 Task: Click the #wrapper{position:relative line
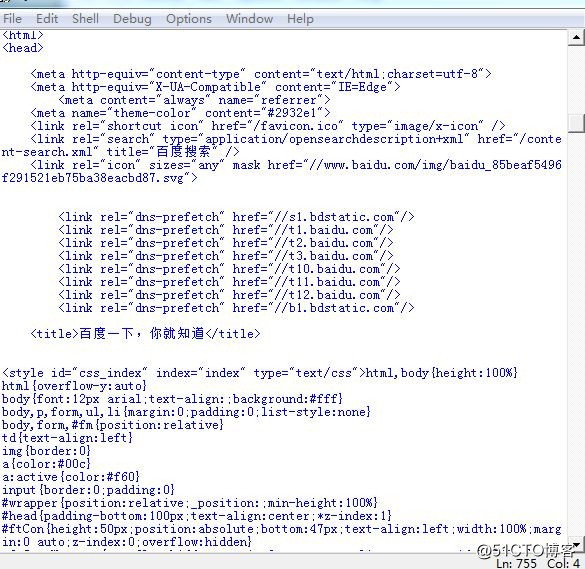click(190, 503)
